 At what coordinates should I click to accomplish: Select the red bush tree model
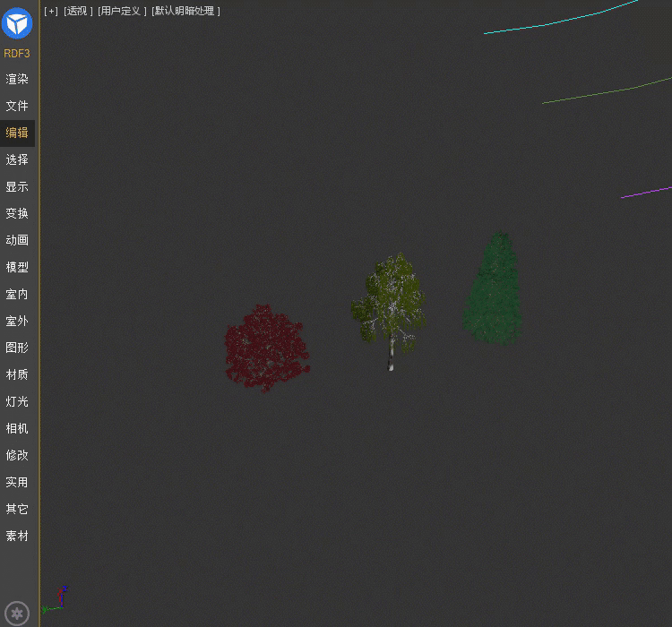pyautogui.click(x=267, y=348)
